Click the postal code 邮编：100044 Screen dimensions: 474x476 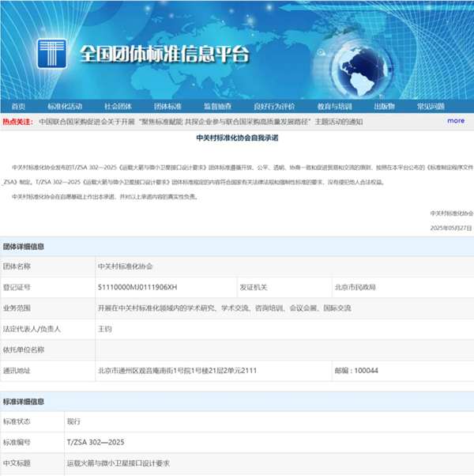[x=356, y=371]
